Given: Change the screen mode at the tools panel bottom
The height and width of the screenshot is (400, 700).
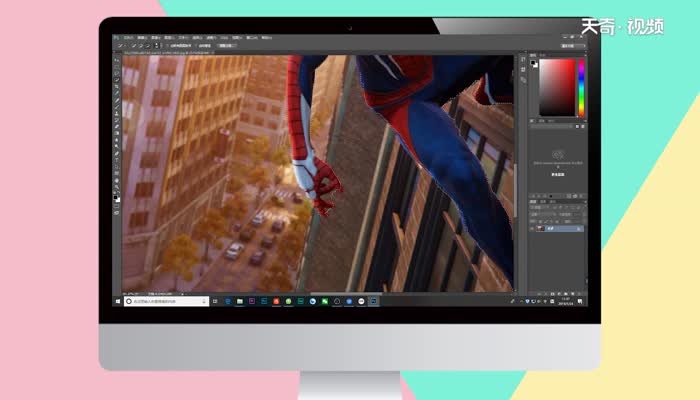Looking at the screenshot, I should click(x=117, y=213).
